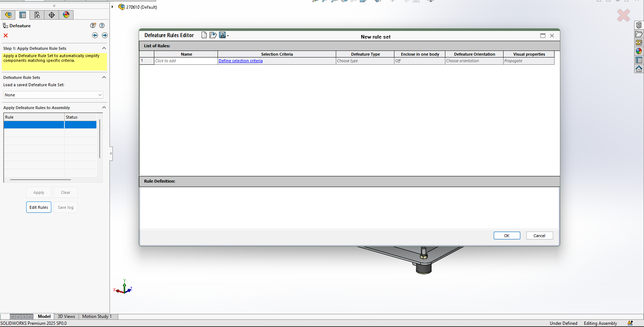This screenshot has height=327, width=644.
Task: Open the Motion Study 1 tab
Action: point(97,316)
